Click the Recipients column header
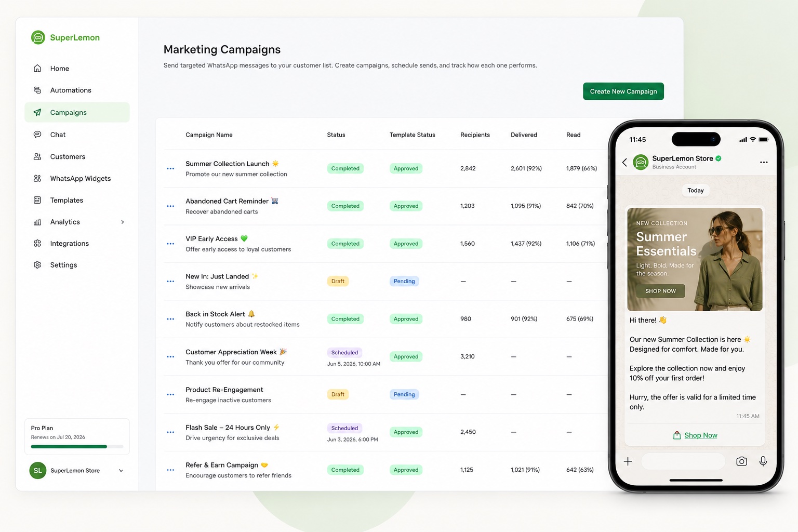Viewport: 798px width, 532px height. point(475,135)
